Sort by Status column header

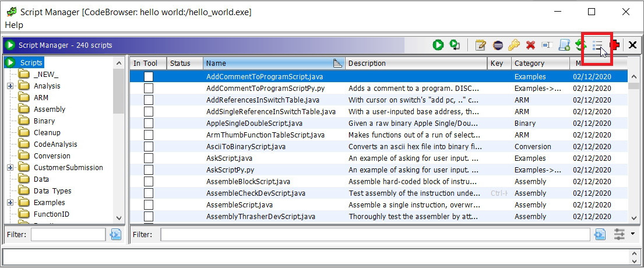coord(185,63)
